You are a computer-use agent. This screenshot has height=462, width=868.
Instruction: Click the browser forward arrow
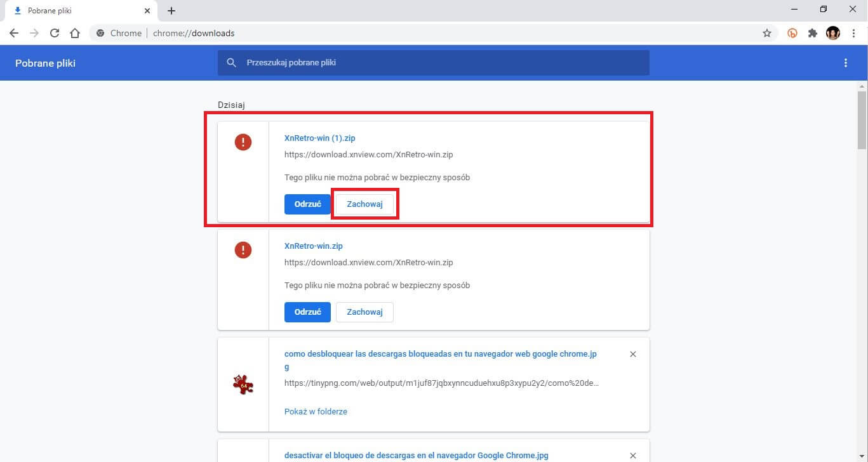(x=34, y=33)
